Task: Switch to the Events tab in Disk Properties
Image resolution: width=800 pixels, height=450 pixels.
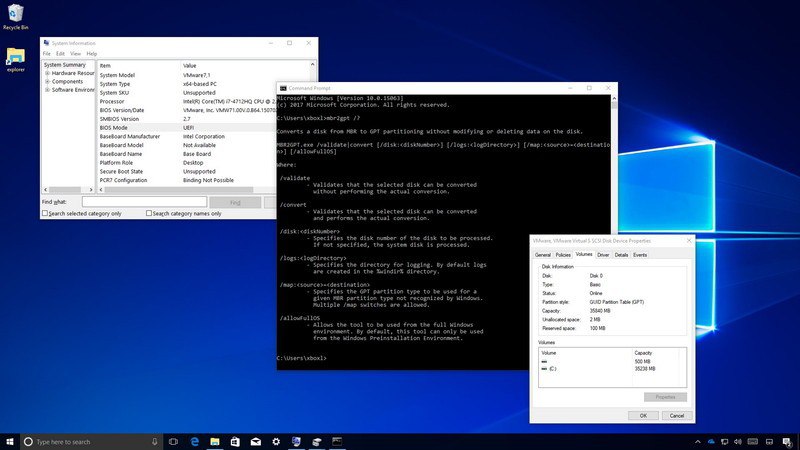Action: point(640,255)
